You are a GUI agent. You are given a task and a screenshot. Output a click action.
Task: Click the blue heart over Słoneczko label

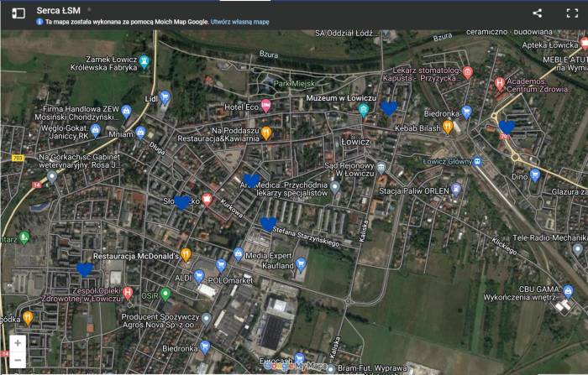point(182,202)
